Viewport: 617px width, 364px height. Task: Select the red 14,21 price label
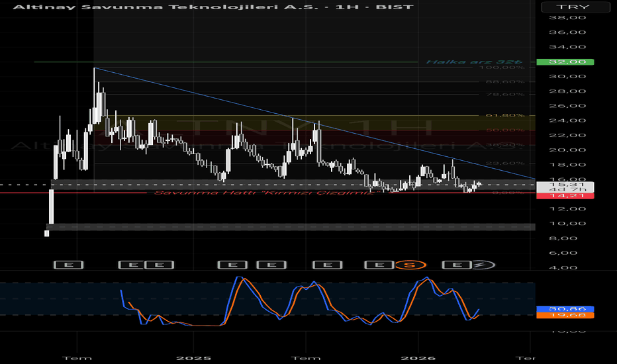(565, 196)
